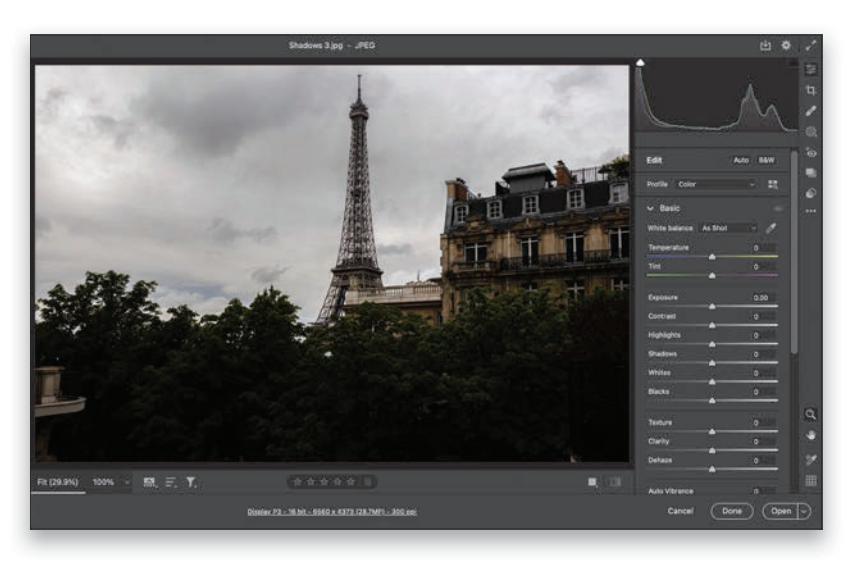Viewport: 848px width, 562px height.
Task: Open the workflow options link at bottom
Action: [x=332, y=511]
